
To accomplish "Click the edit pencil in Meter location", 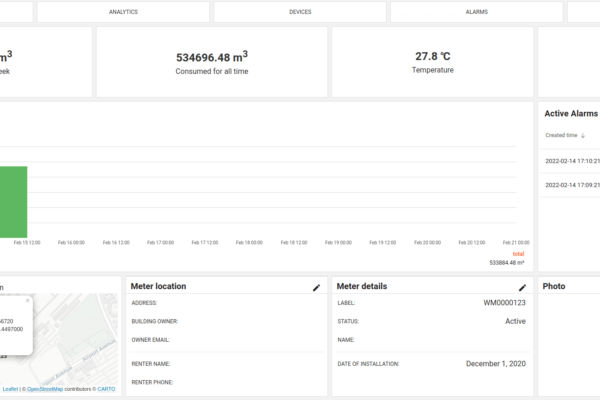I will pyautogui.click(x=316, y=287).
